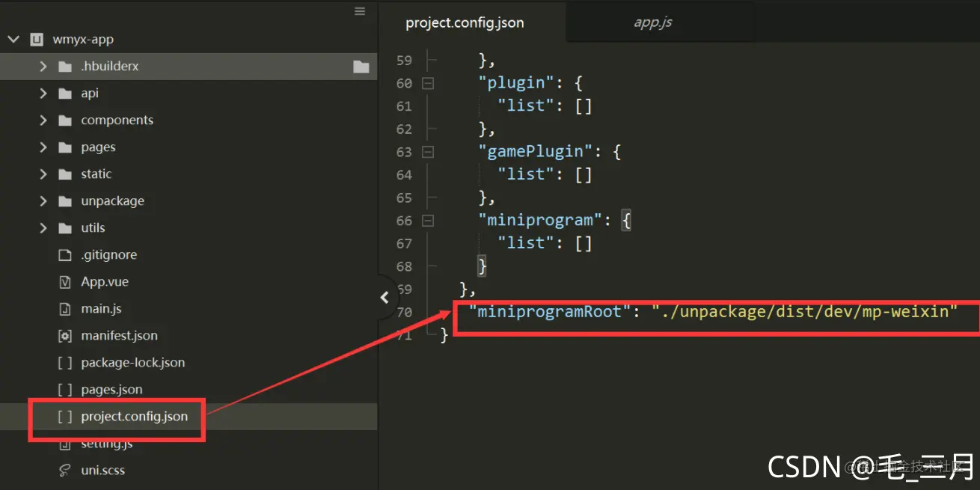Fold the "miniprogram" block at line 66
The image size is (980, 490).
pyautogui.click(x=427, y=221)
